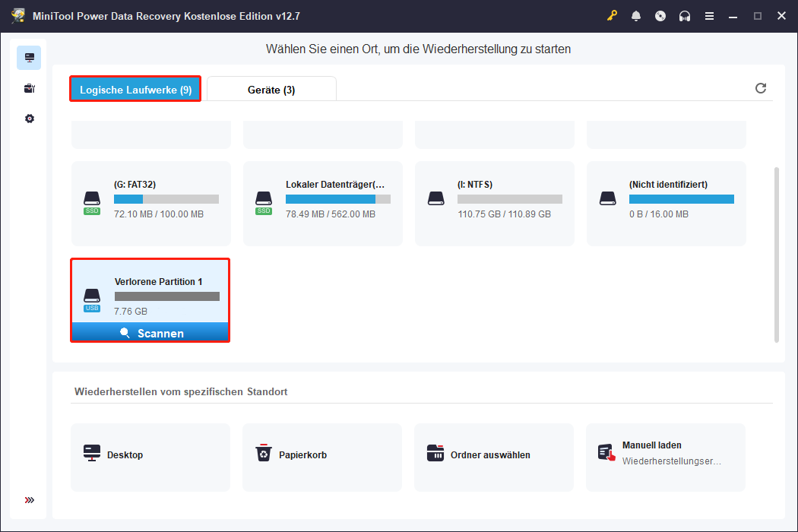Select the data recovery monitor icon in sidebar
Screen dimensions: 798x532
point(29,57)
